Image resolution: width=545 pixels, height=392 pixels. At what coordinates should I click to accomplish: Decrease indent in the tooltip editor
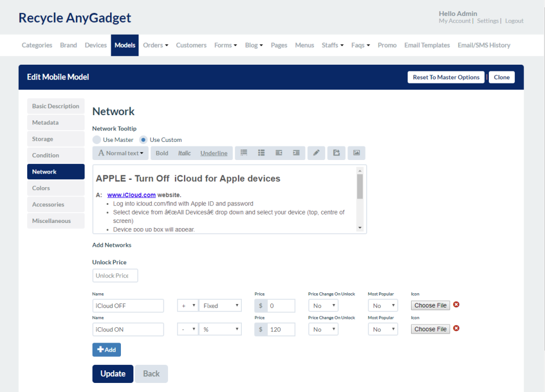278,153
